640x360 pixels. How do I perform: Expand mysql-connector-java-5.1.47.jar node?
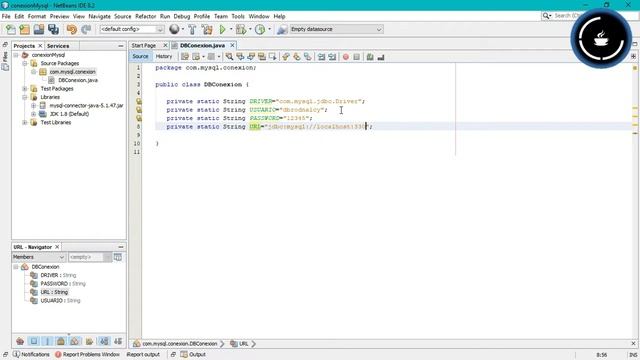point(33,105)
